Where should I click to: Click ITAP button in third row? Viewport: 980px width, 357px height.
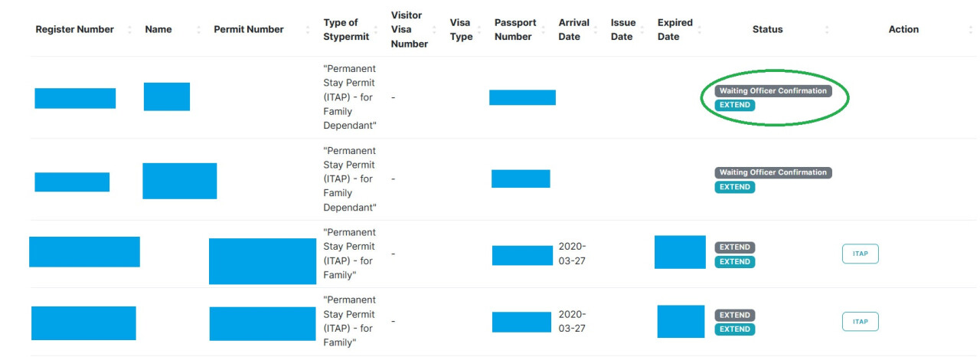point(860,254)
